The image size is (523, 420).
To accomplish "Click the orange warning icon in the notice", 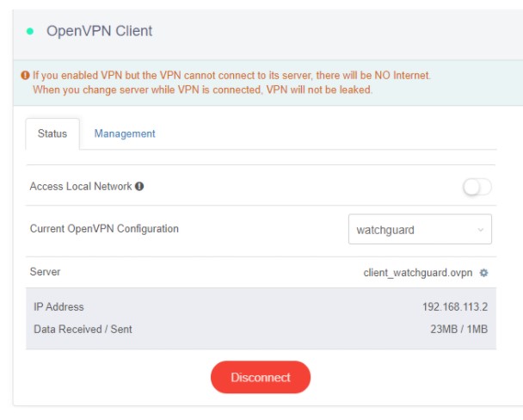I will pyautogui.click(x=25, y=76).
